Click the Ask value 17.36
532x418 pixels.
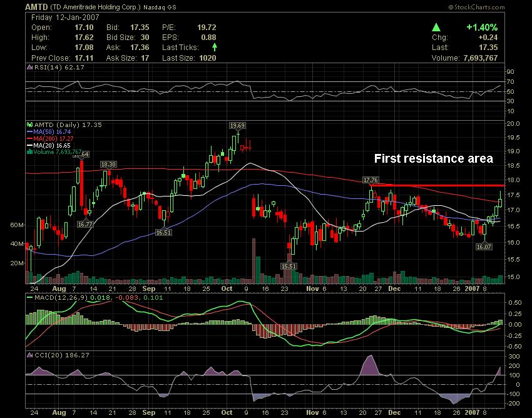click(x=140, y=47)
